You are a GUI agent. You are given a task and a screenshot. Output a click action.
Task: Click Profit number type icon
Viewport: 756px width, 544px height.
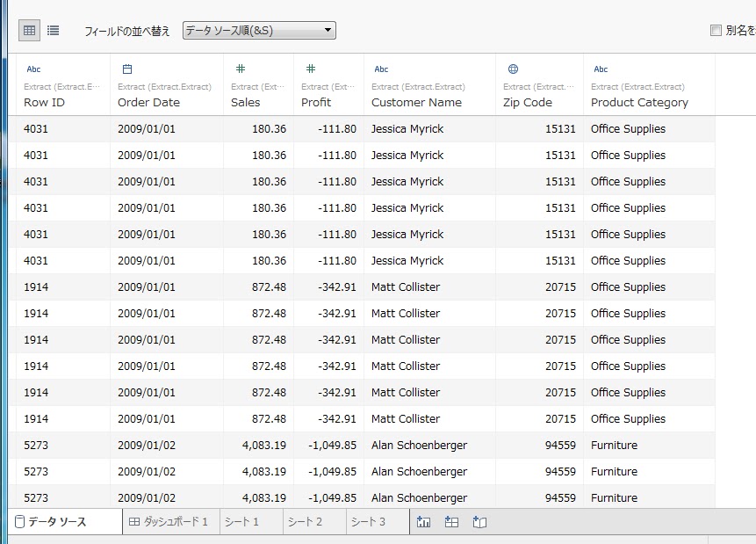(310, 69)
